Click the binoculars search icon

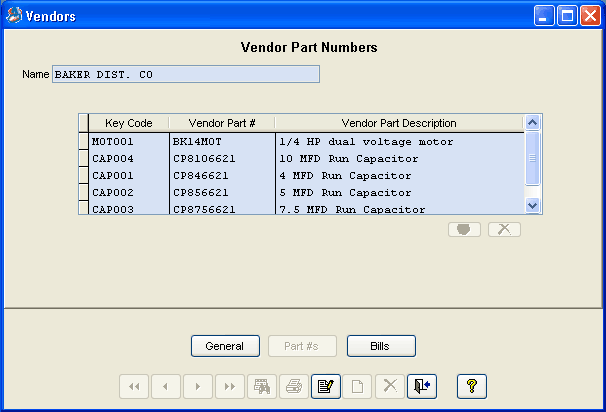pos(262,386)
